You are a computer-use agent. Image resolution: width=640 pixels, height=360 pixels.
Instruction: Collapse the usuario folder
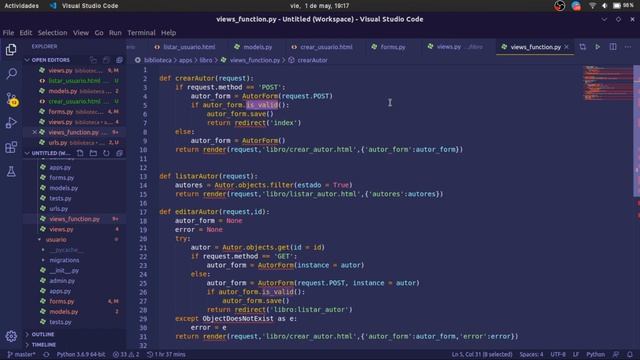point(56,240)
